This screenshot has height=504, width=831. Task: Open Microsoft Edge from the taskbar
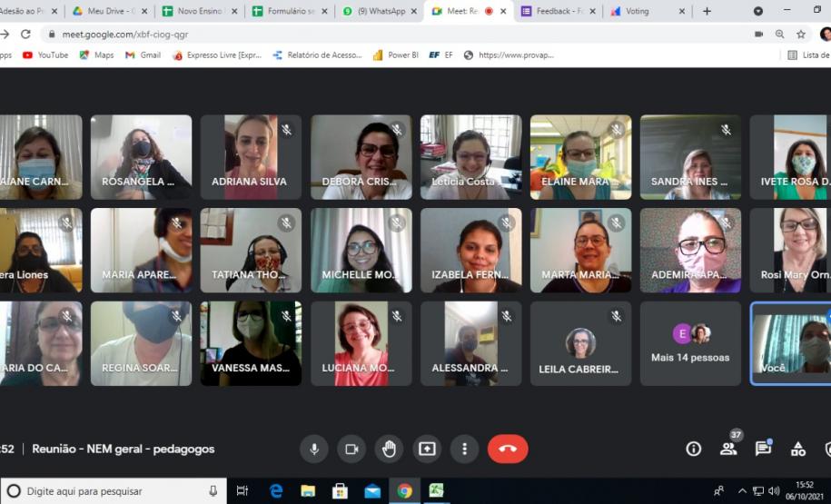point(276,491)
